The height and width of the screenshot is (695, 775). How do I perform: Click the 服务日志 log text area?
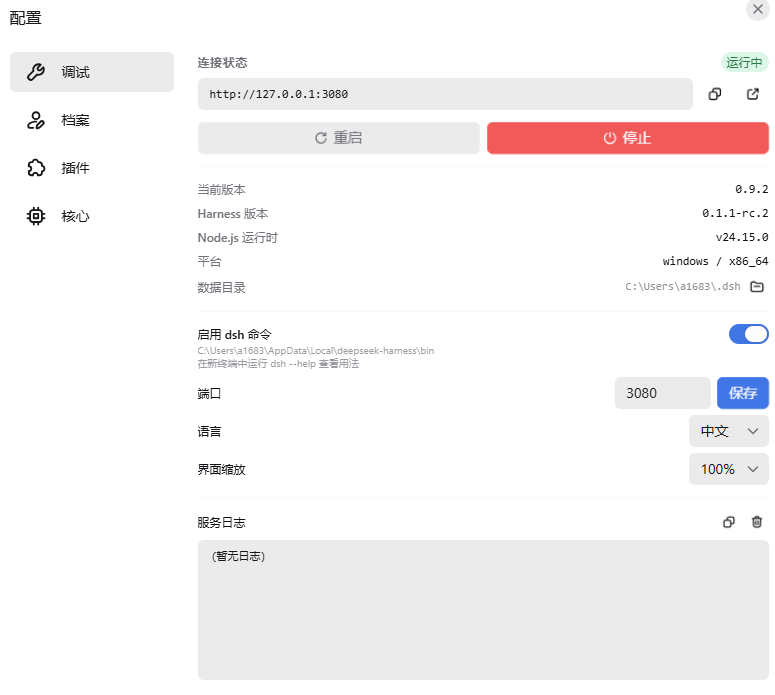point(483,610)
